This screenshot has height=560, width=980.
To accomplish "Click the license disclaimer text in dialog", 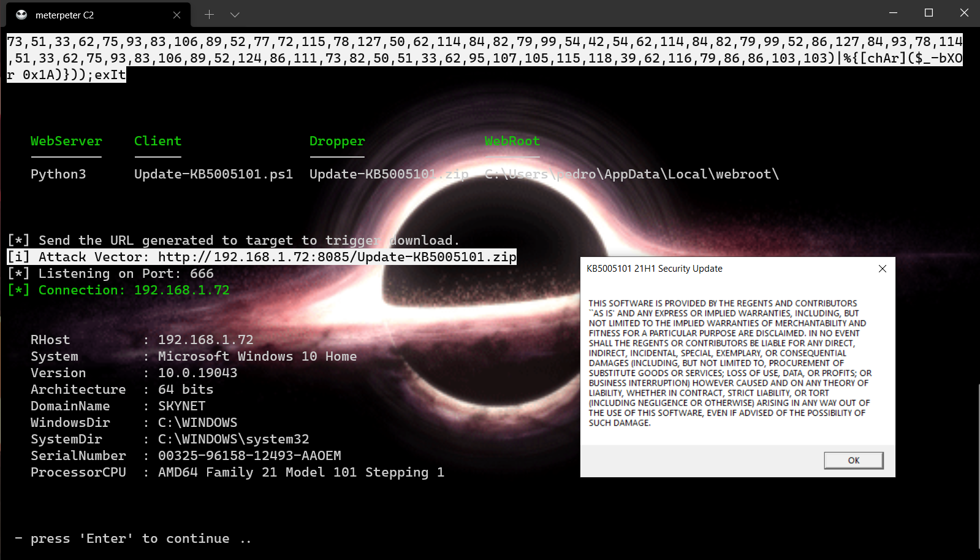I will click(730, 363).
